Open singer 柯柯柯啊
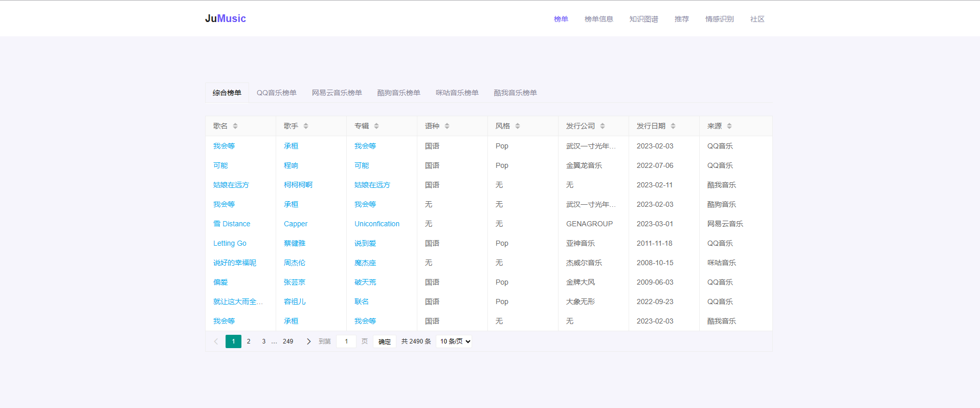Screen dimensions: 980x408 298,185
